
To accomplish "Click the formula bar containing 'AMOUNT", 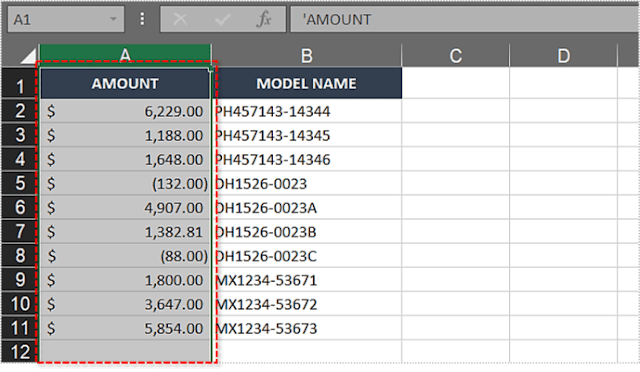I will point(464,19).
